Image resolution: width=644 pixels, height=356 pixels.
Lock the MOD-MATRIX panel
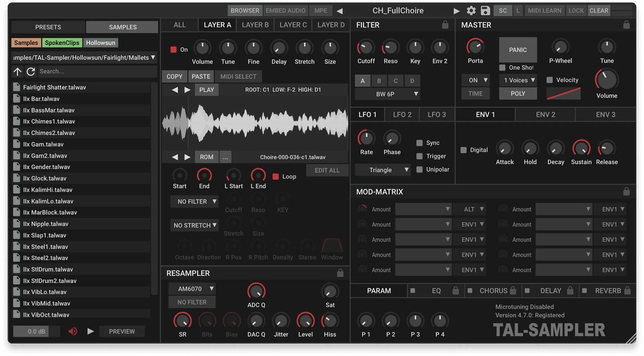click(x=626, y=191)
